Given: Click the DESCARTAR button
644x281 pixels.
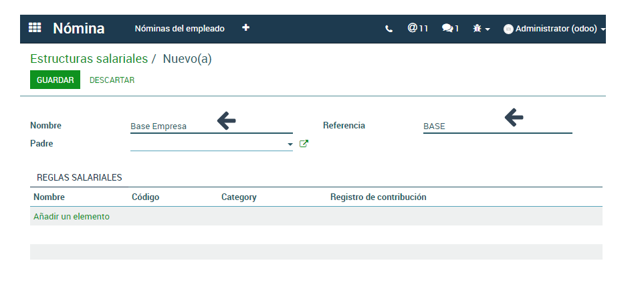Looking at the screenshot, I should click(x=112, y=80).
